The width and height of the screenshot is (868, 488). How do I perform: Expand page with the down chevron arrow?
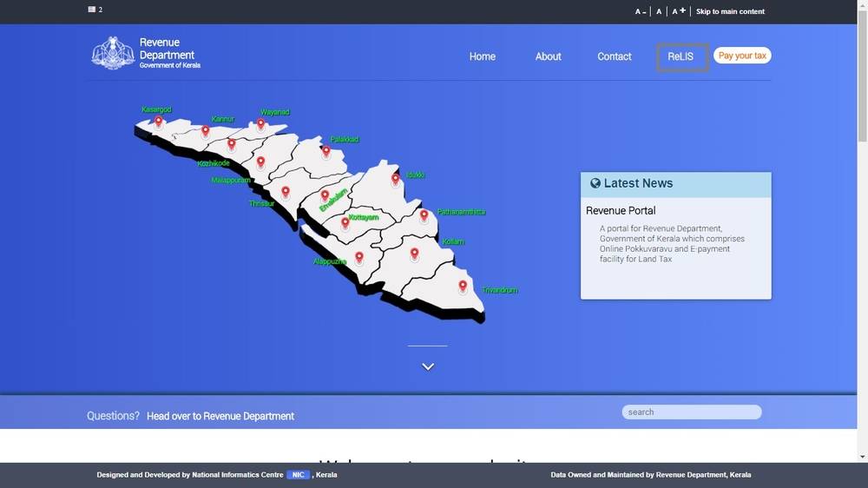coord(428,366)
